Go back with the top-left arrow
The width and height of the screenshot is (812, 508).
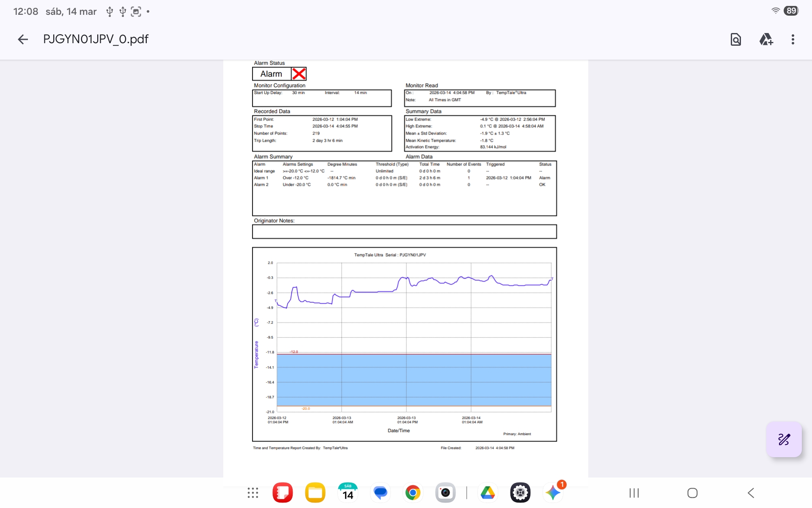[x=23, y=39]
